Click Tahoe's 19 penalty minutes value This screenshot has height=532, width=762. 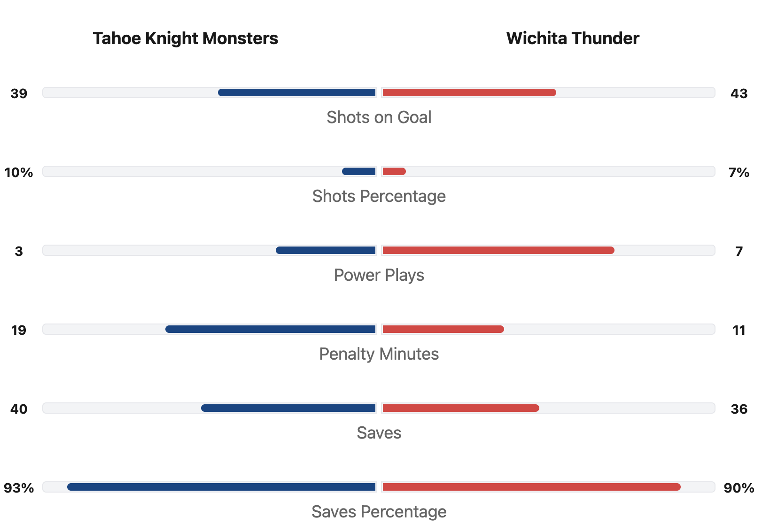[x=19, y=330]
